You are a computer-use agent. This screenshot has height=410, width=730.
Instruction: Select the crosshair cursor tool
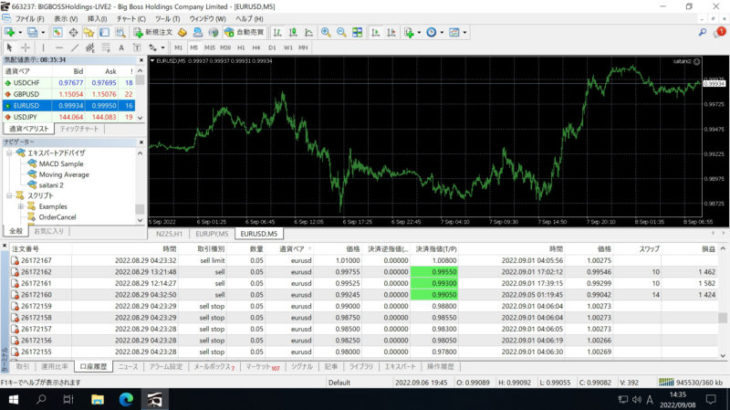(26, 47)
